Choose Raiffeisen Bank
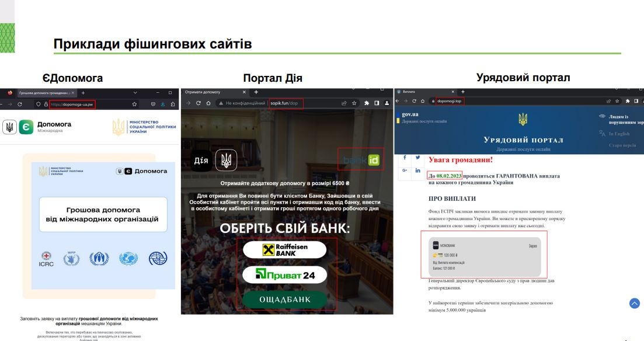The image size is (644, 341). pyautogui.click(x=284, y=250)
